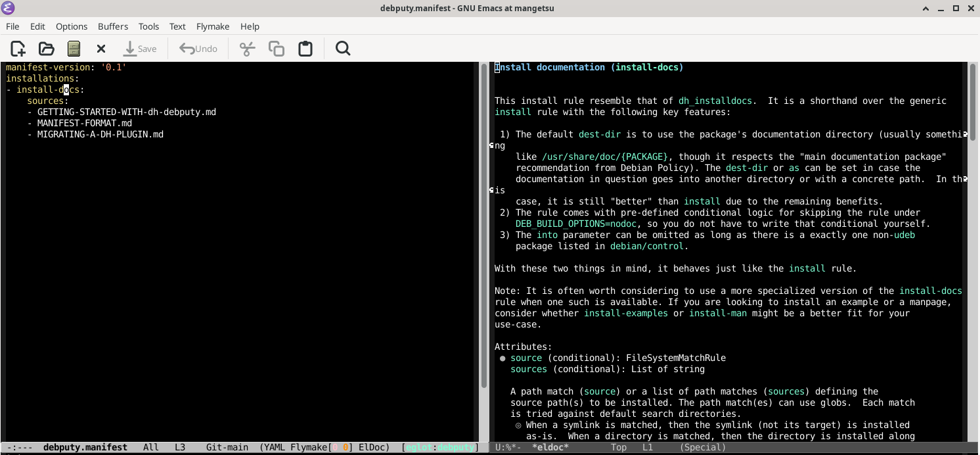Screen dimensions: 980x455
Task: Open the Help menu
Action: pos(250,26)
